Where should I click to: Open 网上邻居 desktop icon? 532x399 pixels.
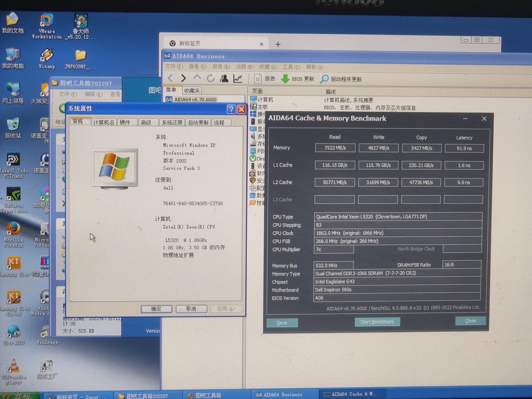point(12,93)
